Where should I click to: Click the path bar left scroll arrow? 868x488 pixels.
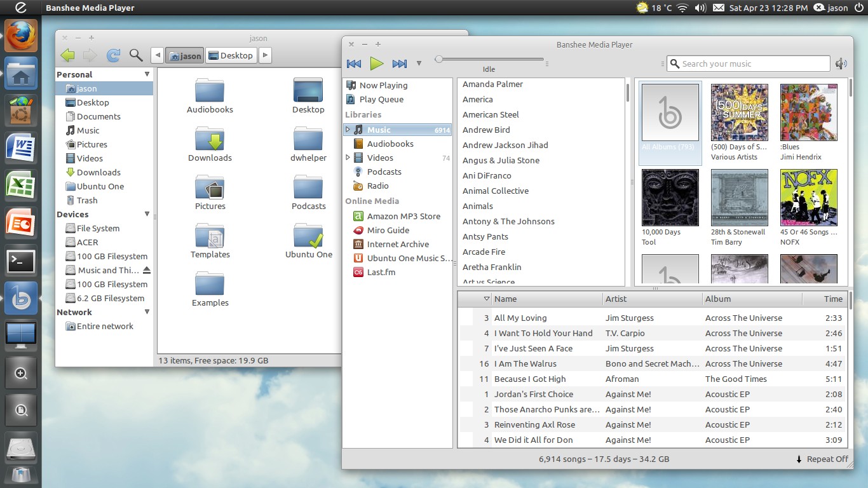[x=158, y=55]
